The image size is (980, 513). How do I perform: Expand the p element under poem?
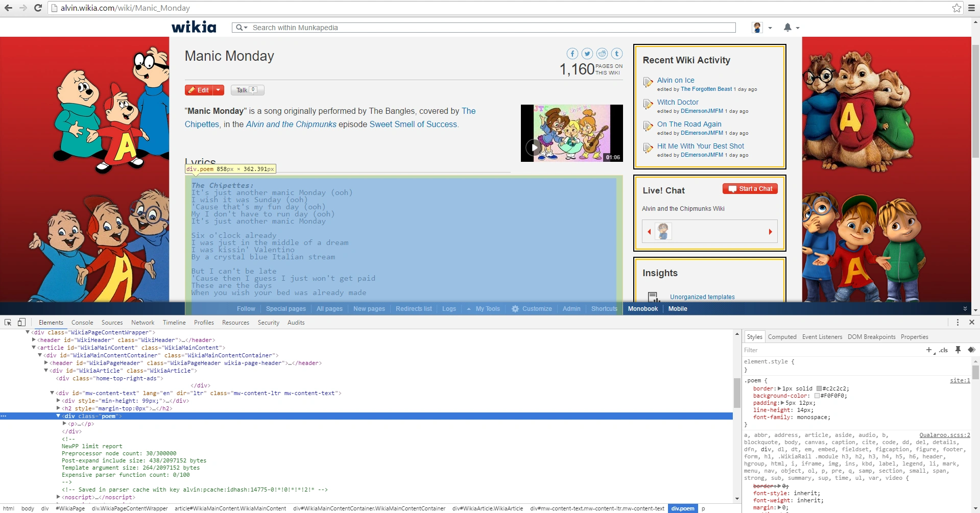click(x=64, y=424)
